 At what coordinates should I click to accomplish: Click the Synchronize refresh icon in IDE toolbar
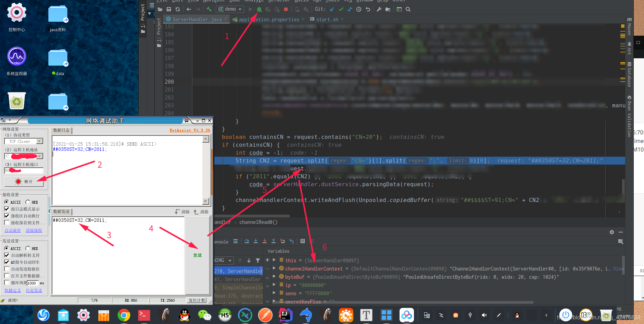pyautogui.click(x=177, y=9)
